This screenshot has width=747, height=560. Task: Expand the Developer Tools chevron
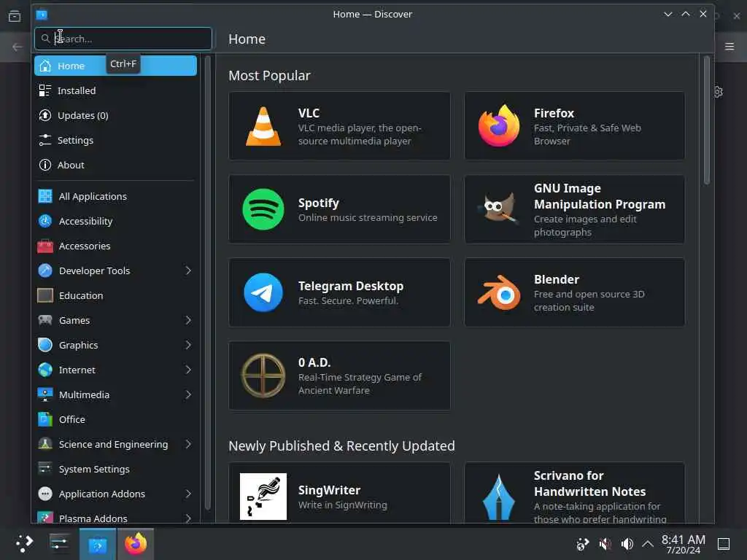188,271
